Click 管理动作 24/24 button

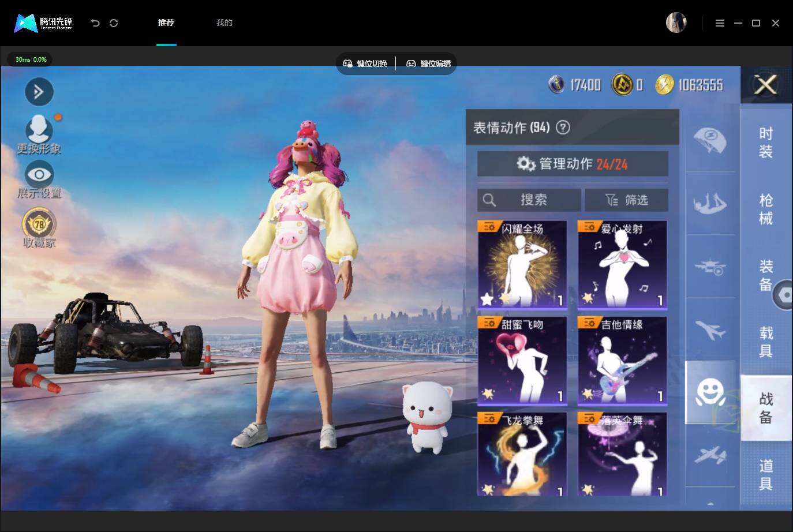click(x=573, y=164)
